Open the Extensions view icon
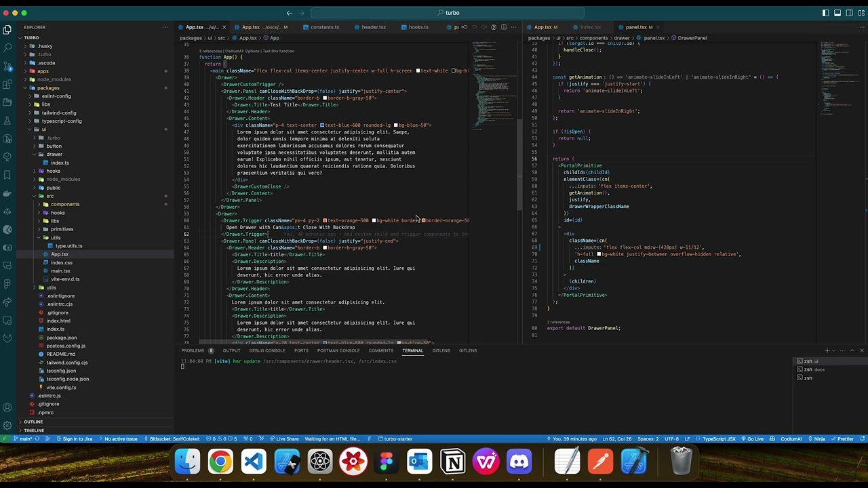 tap(7, 84)
